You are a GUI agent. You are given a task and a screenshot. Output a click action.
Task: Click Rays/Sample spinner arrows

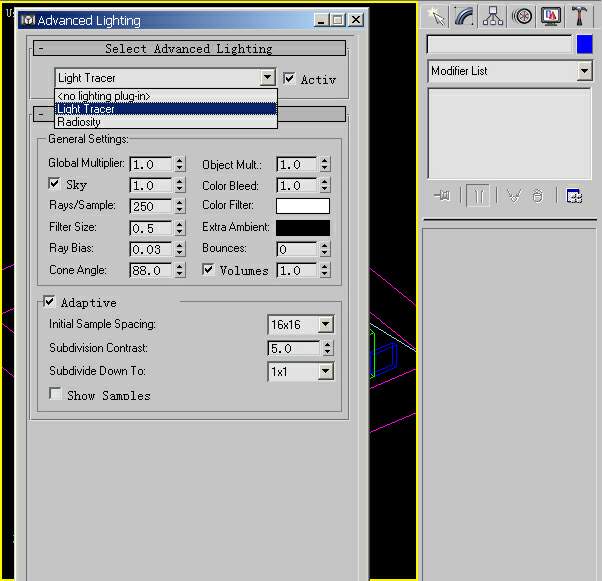click(x=179, y=207)
